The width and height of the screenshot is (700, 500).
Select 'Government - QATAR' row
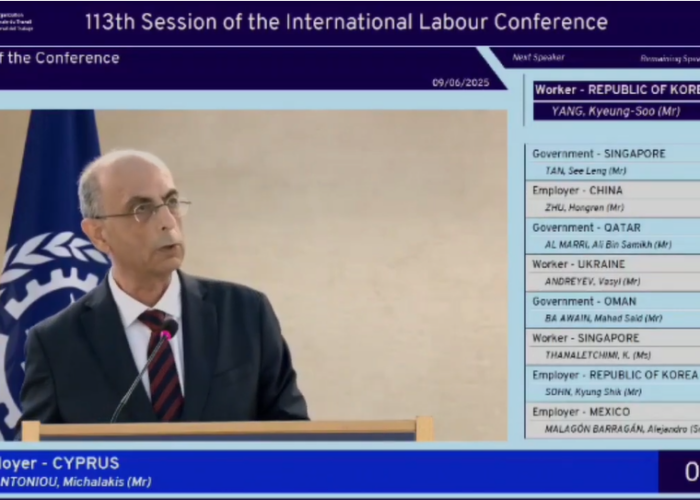(x=613, y=228)
